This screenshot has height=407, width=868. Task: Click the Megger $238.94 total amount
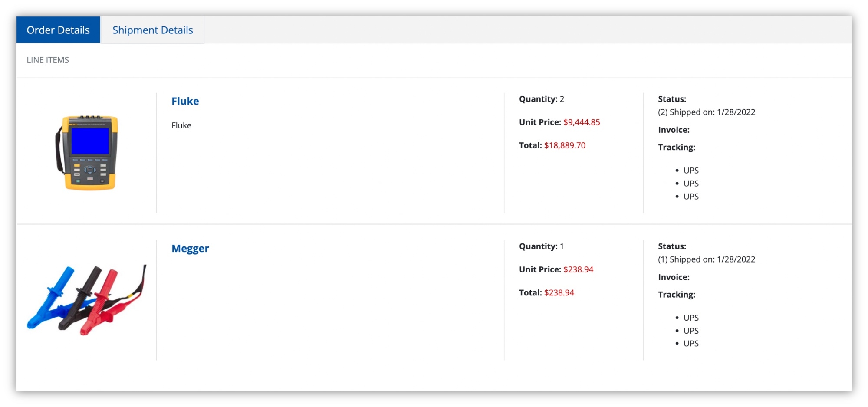559,293
